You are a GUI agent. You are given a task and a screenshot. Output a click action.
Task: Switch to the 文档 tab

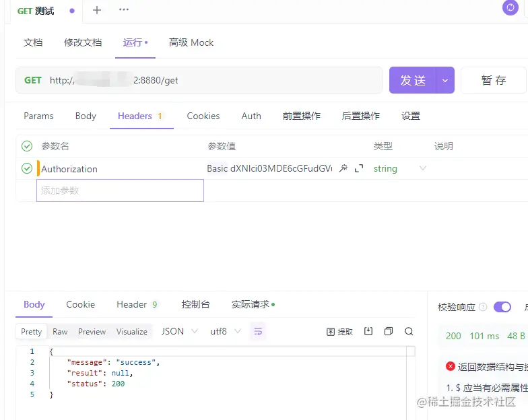[33, 43]
